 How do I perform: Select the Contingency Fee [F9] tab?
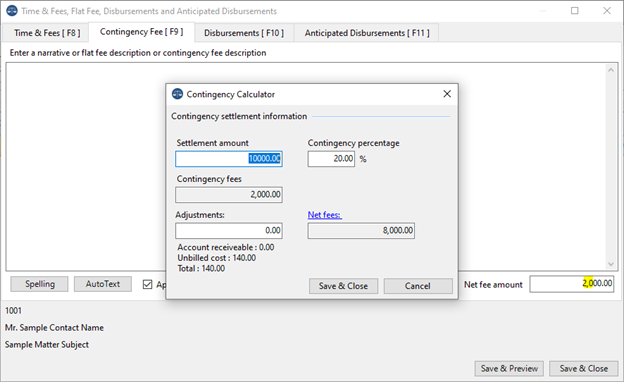coord(141,32)
